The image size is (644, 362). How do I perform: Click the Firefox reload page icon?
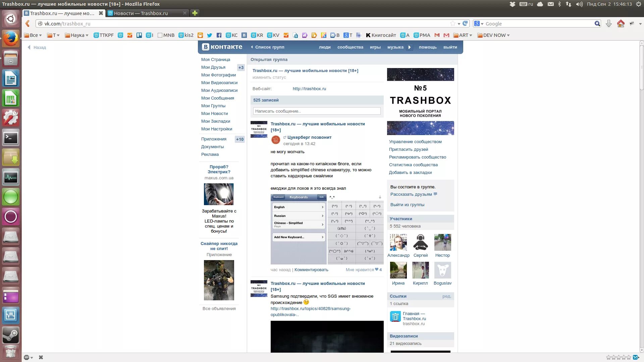click(465, 23)
